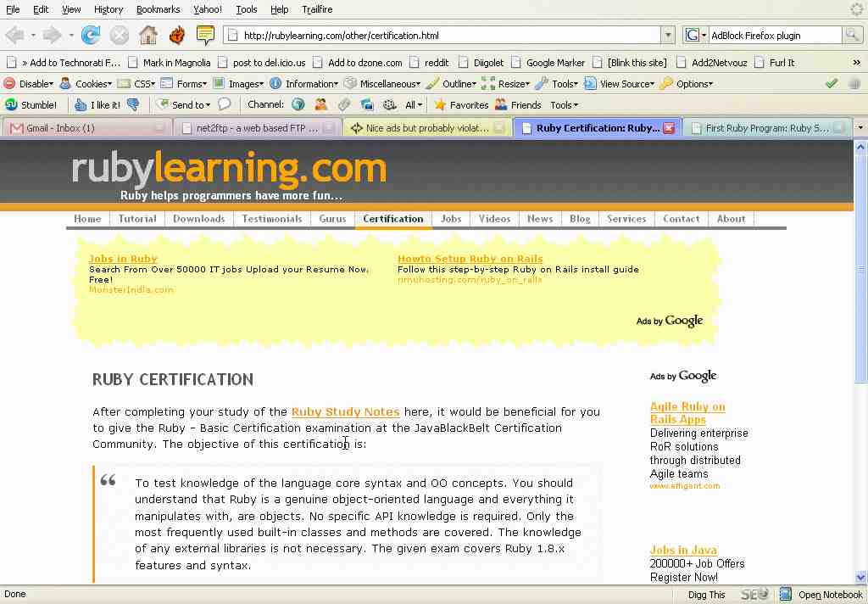This screenshot has height=604, width=868.
Task: Open the Blog page in site navigation
Action: (x=580, y=219)
